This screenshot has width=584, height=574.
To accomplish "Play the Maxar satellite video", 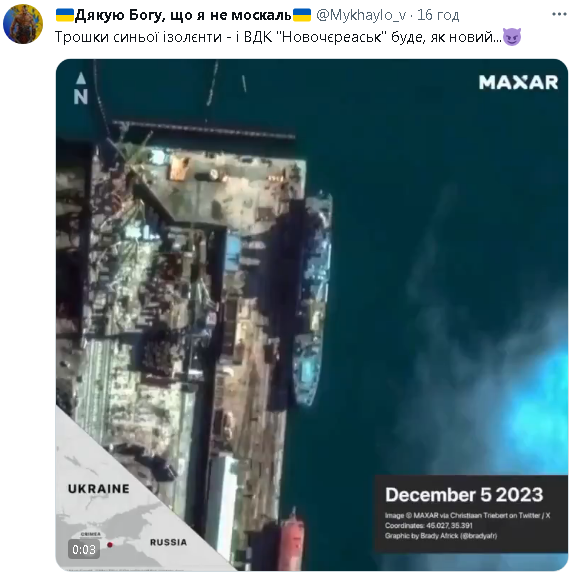I will point(312,315).
